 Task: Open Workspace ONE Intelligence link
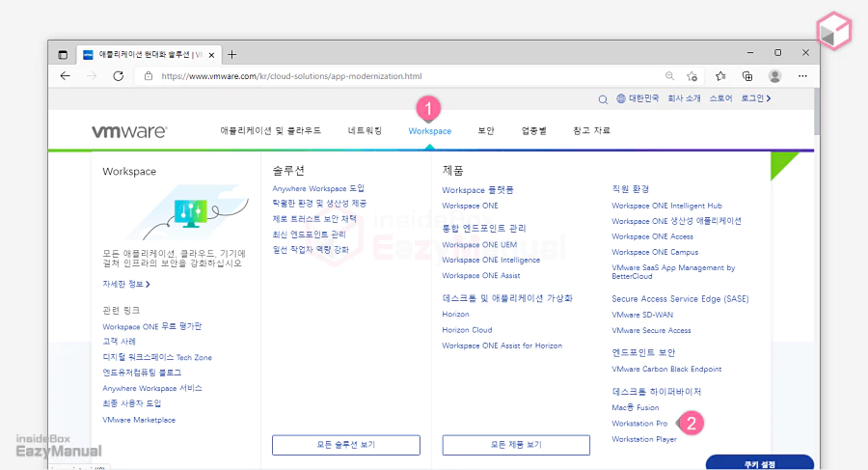[x=491, y=260]
